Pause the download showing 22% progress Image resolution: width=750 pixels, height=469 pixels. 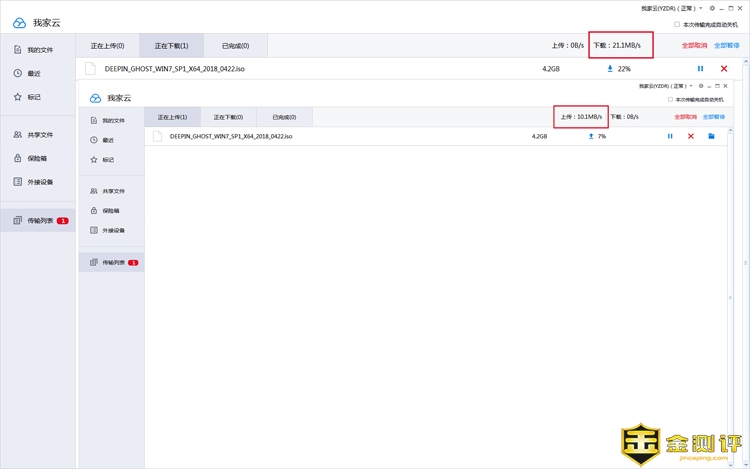click(x=700, y=68)
